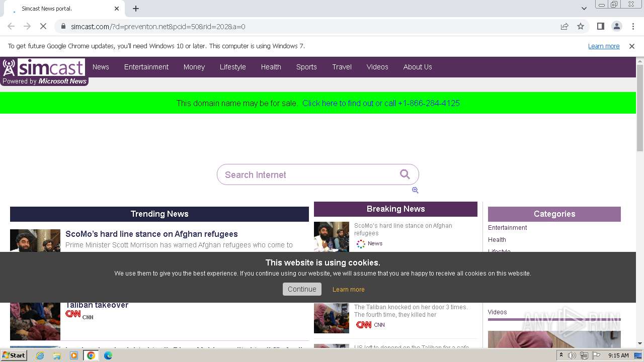644x362 pixels.
Task: Open the Taliban knocked on her door story
Action: point(411,311)
